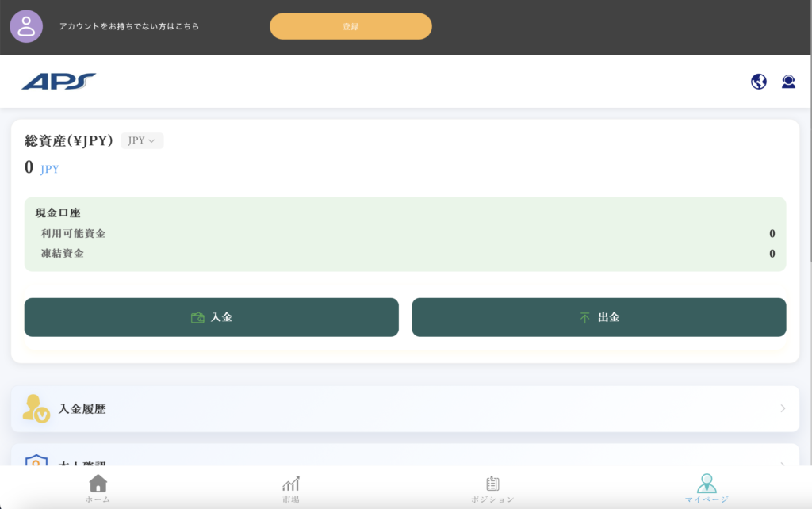Go to ホーム home tab
The width and height of the screenshot is (812, 509).
[98, 489]
